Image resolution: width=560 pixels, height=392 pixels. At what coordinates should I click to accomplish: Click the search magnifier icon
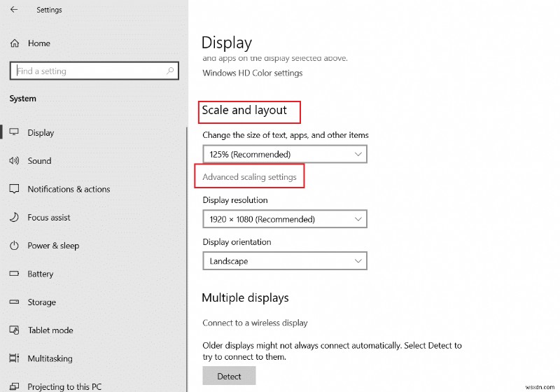(x=170, y=71)
